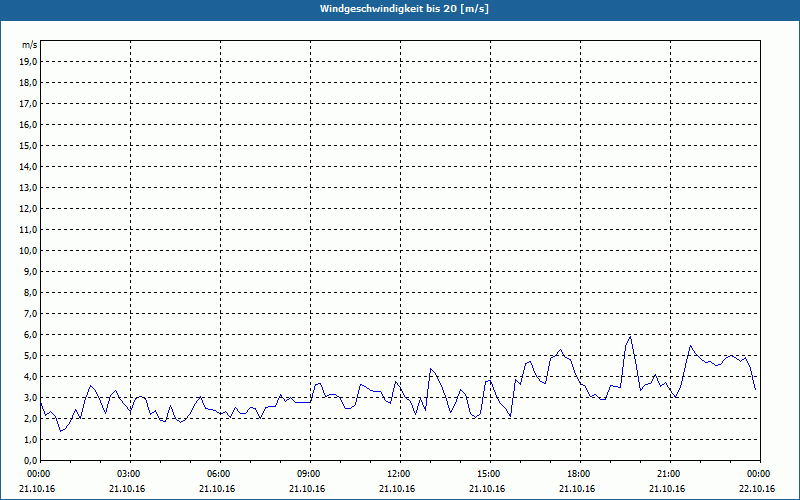Viewport: 800px width, 500px height.
Task: Select the 16,0 y-axis label
Action: [29, 124]
